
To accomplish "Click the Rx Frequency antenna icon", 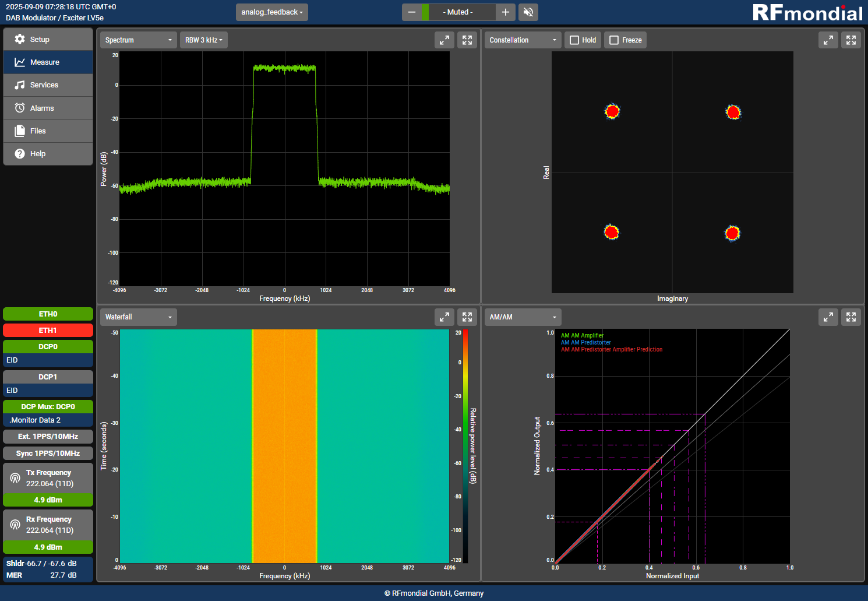I will tap(15, 525).
